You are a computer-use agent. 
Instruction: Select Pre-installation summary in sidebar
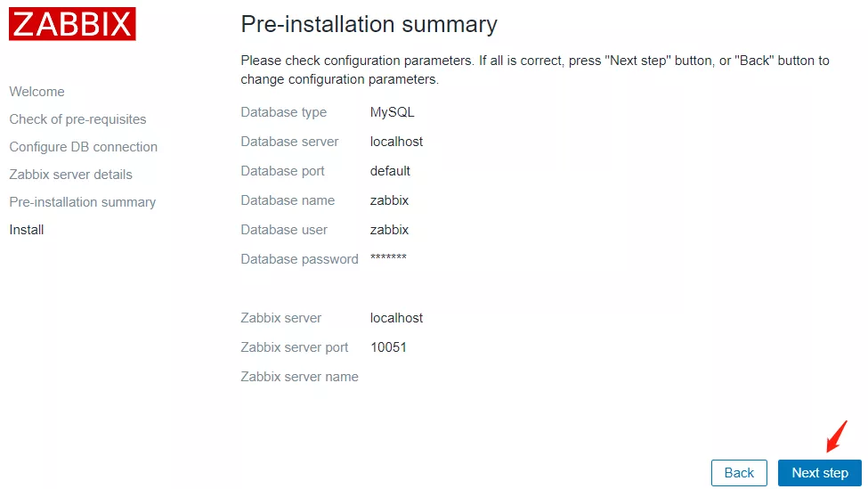pos(82,202)
